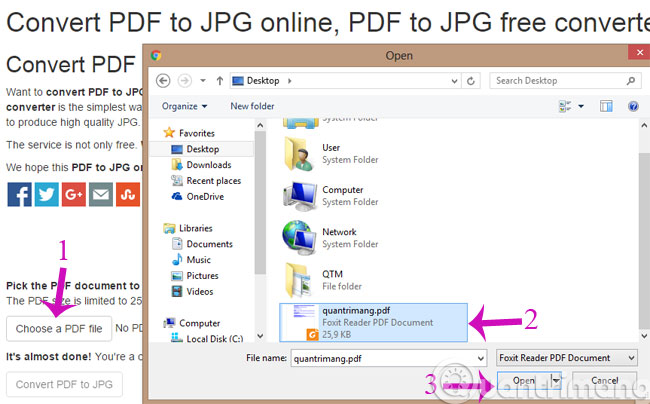
Task: Click the Forward arrow in Open dialog
Action: click(184, 80)
